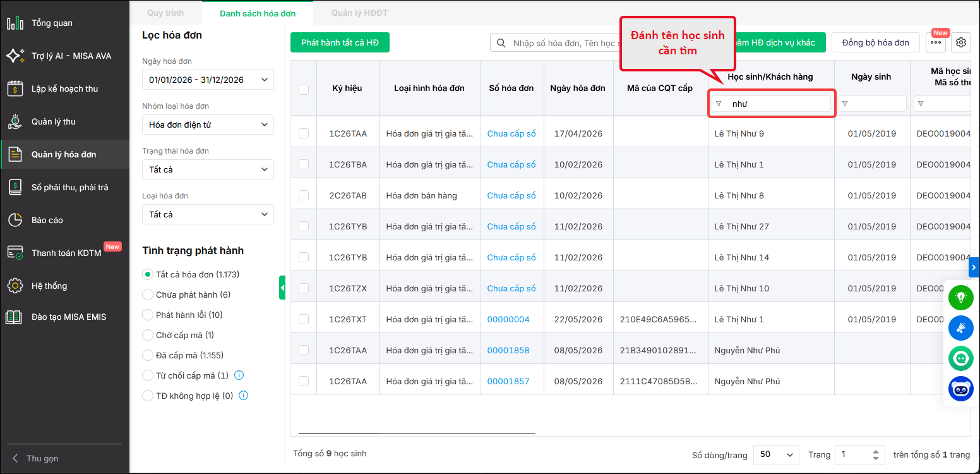Collapse the filter panel with green arrow handle
980x474 pixels.
tap(282, 288)
